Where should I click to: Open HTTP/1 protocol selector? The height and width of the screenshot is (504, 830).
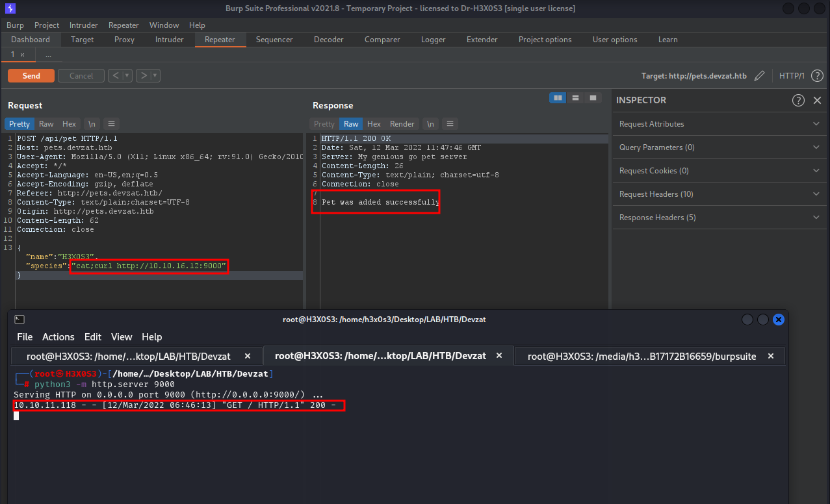[x=792, y=76]
